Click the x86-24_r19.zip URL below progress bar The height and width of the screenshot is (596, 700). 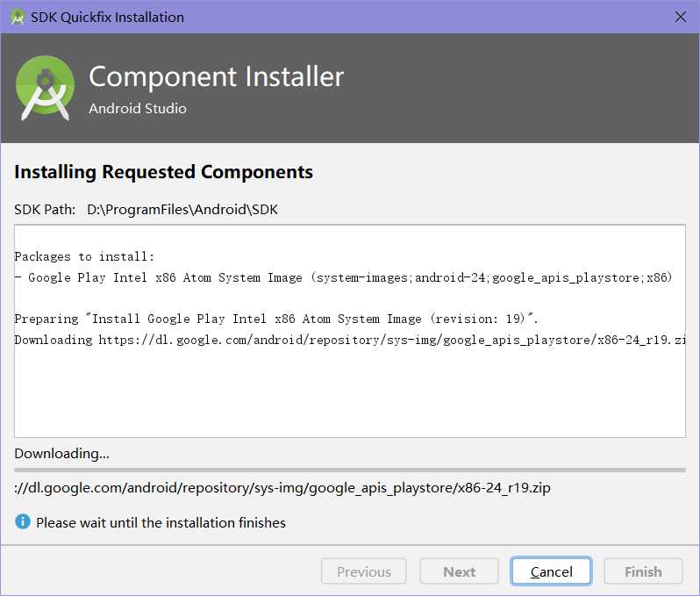tap(282, 487)
